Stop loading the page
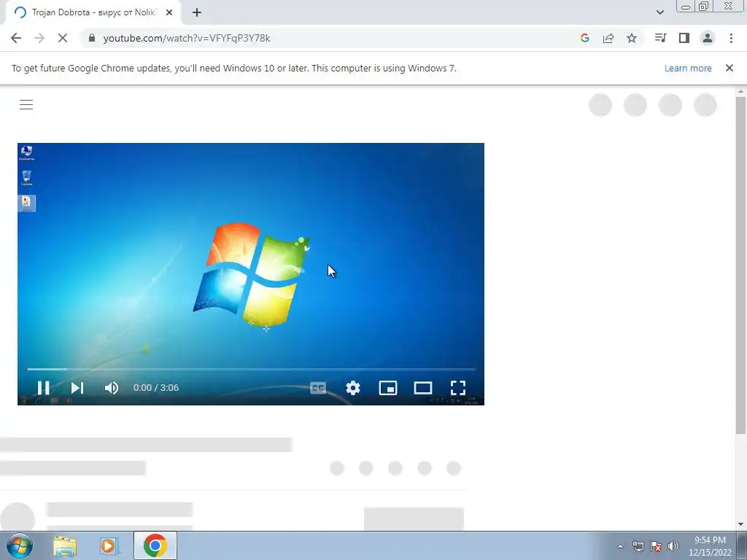Screen dimensions: 747x560 coord(63,38)
